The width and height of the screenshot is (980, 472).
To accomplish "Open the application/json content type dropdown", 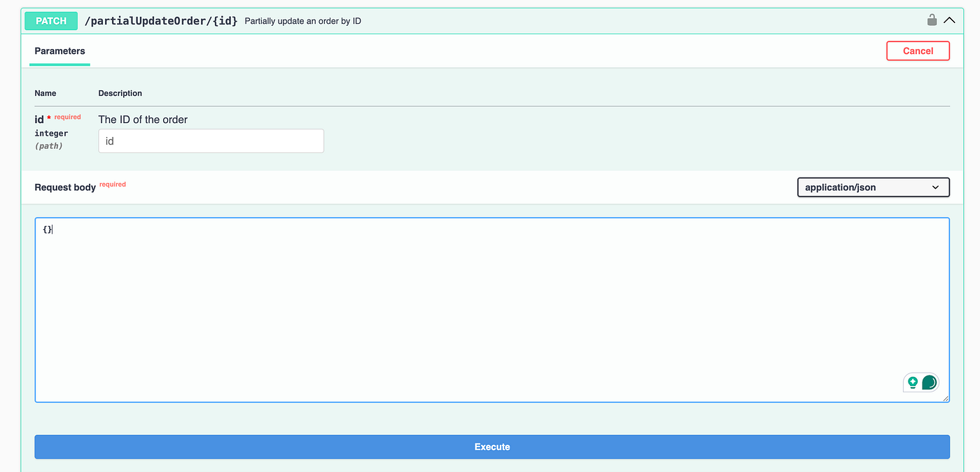I will tap(874, 187).
